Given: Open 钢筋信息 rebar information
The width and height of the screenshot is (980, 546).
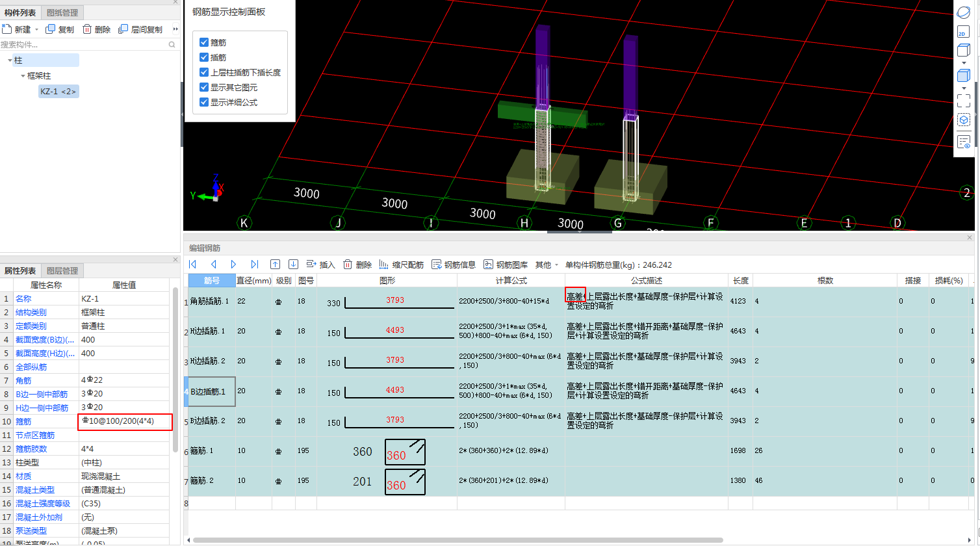Looking at the screenshot, I should [454, 265].
